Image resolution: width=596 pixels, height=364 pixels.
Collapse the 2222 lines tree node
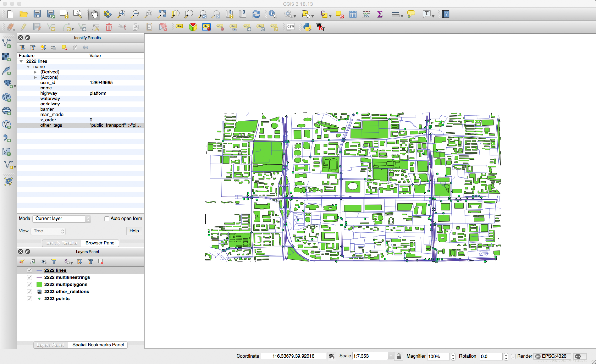click(x=21, y=61)
